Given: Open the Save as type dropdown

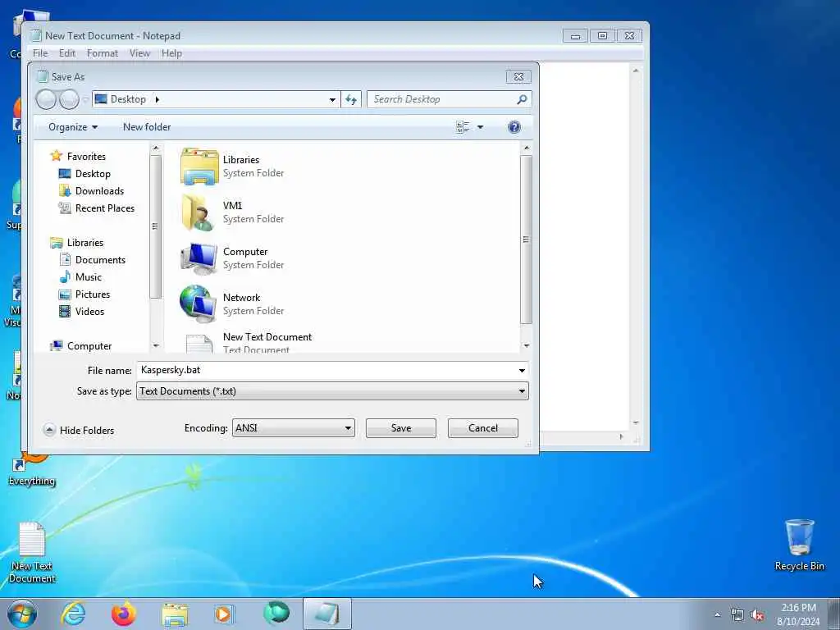Looking at the screenshot, I should [332, 391].
